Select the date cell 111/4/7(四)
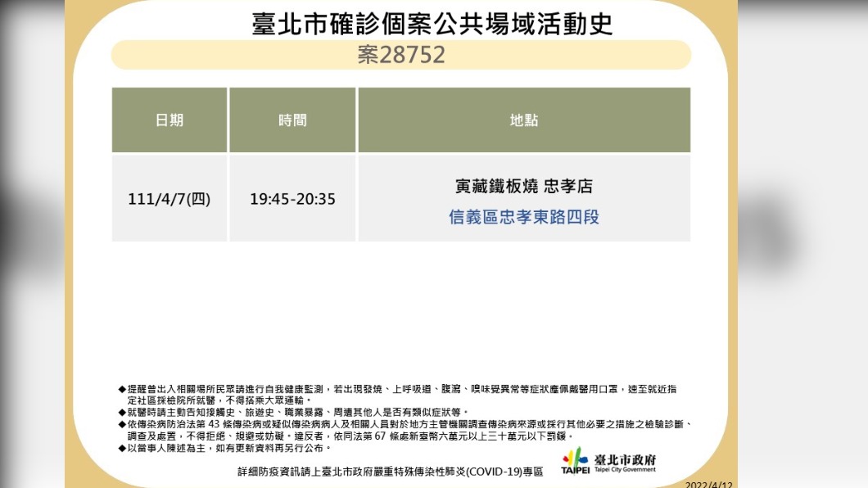Viewport: 868px width, 488px height. [170, 199]
